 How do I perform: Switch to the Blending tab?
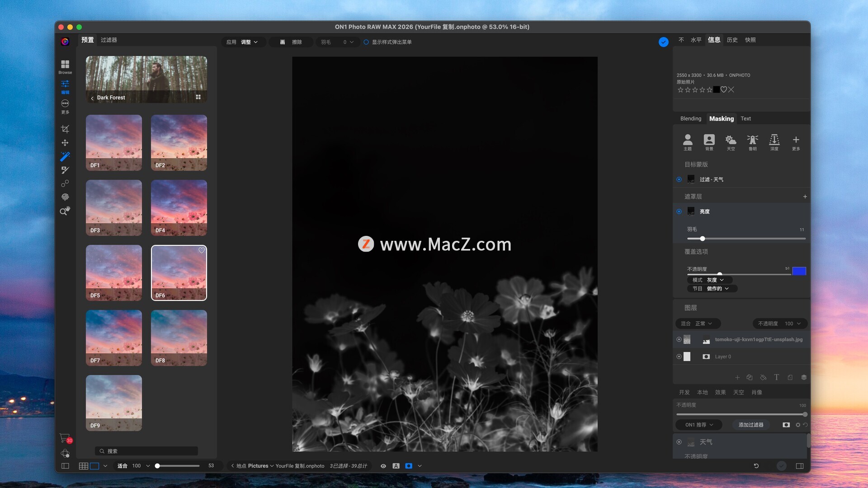pos(690,118)
